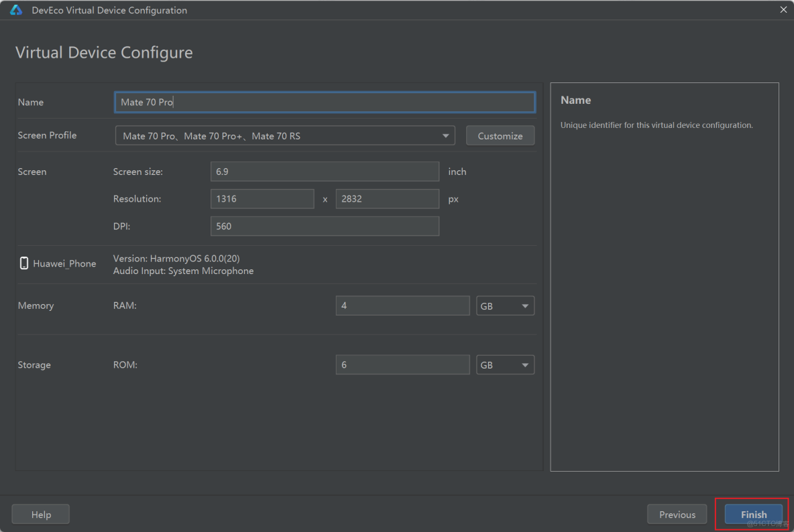The image size is (794, 532).
Task: Click the Huawei_Phone device icon
Action: [x=24, y=263]
